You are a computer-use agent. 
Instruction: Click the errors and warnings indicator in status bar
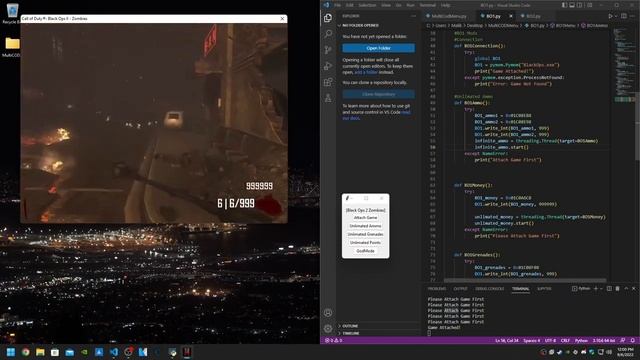pos(333,340)
